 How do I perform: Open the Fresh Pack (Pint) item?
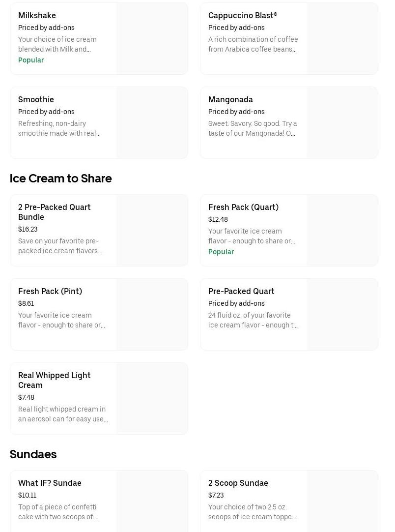point(50,292)
